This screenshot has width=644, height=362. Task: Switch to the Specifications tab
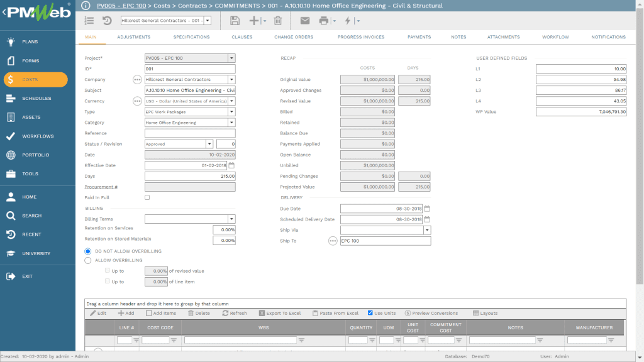pyautogui.click(x=191, y=37)
